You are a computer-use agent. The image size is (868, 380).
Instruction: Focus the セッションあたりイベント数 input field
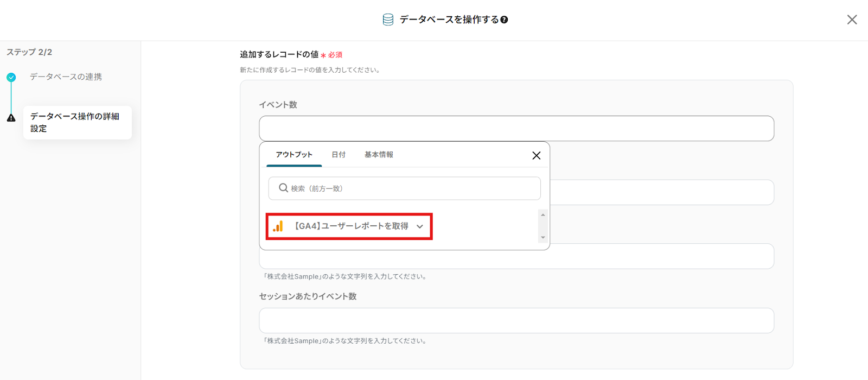pos(516,321)
